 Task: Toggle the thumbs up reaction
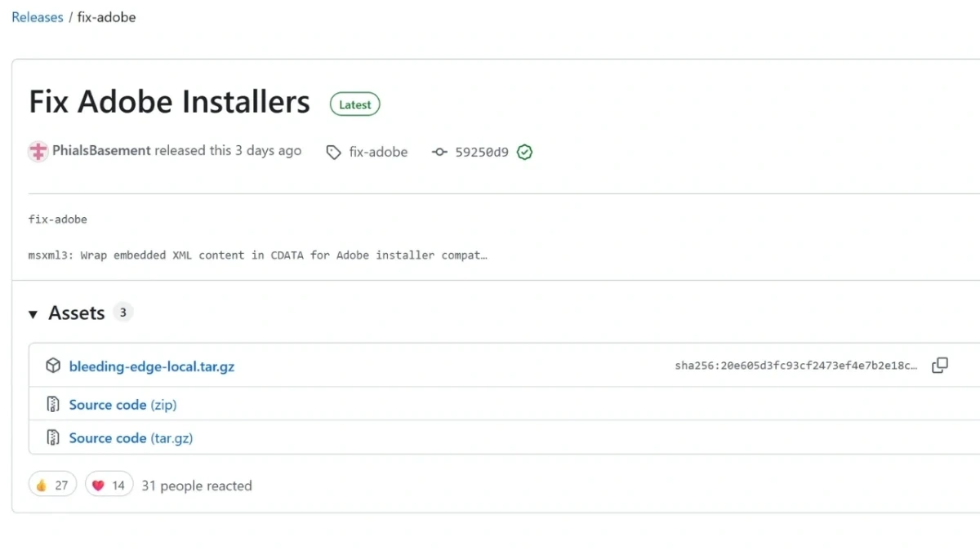pos(52,486)
